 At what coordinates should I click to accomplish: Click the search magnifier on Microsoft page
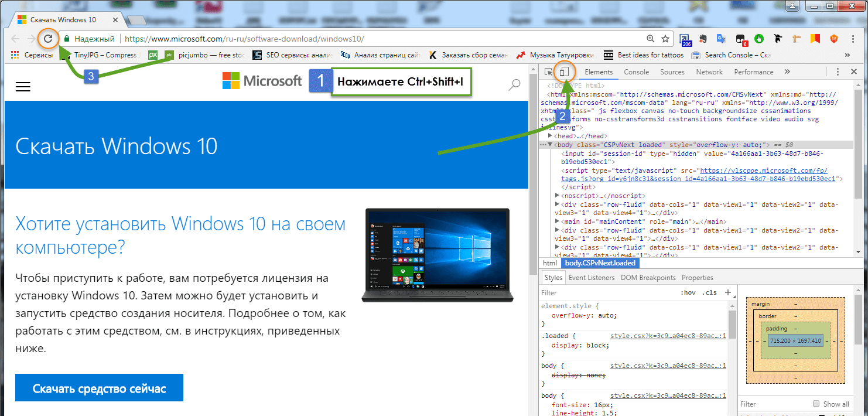[x=514, y=86]
